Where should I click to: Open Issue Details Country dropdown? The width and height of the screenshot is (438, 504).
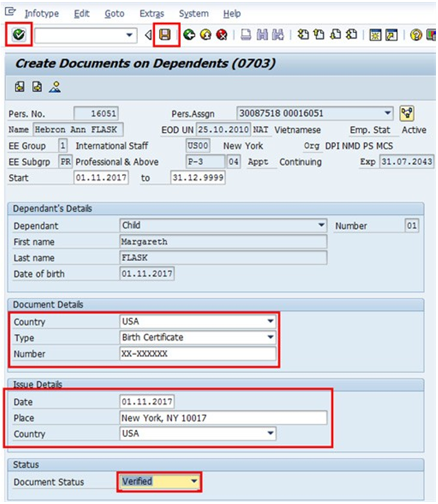tap(270, 433)
